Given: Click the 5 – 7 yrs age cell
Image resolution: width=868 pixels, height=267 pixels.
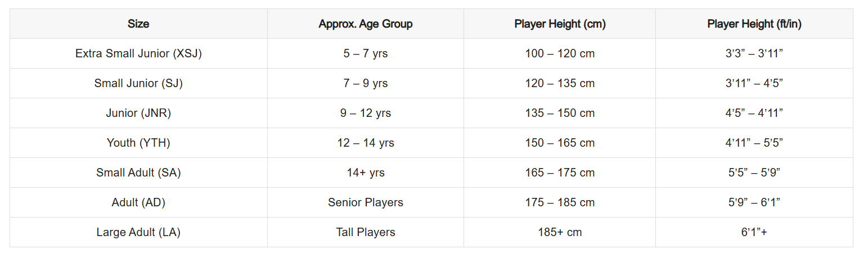Looking at the screenshot, I should click(366, 53).
